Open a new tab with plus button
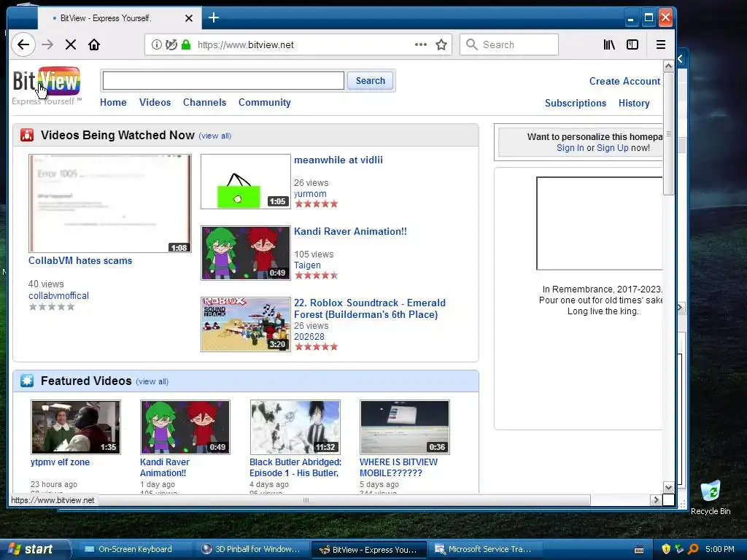Screen dimensions: 747x560 [x=214, y=18]
